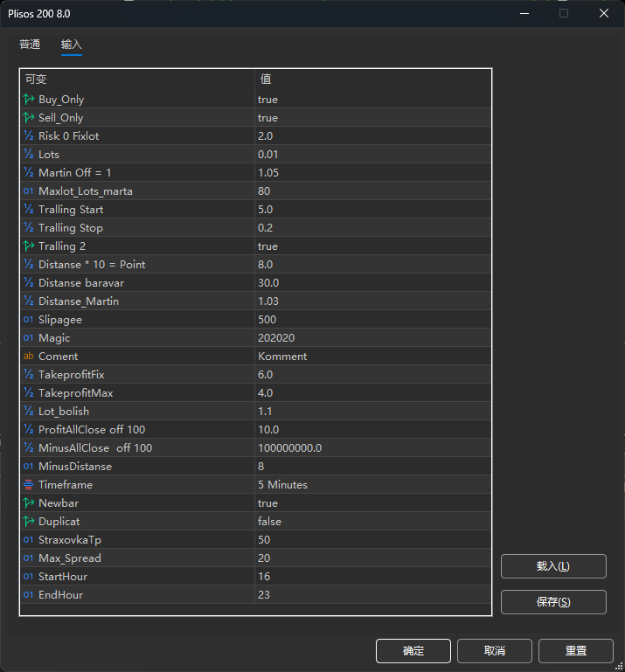625x672 pixels.
Task: Click the StartHour value field 16
Action: click(x=264, y=577)
